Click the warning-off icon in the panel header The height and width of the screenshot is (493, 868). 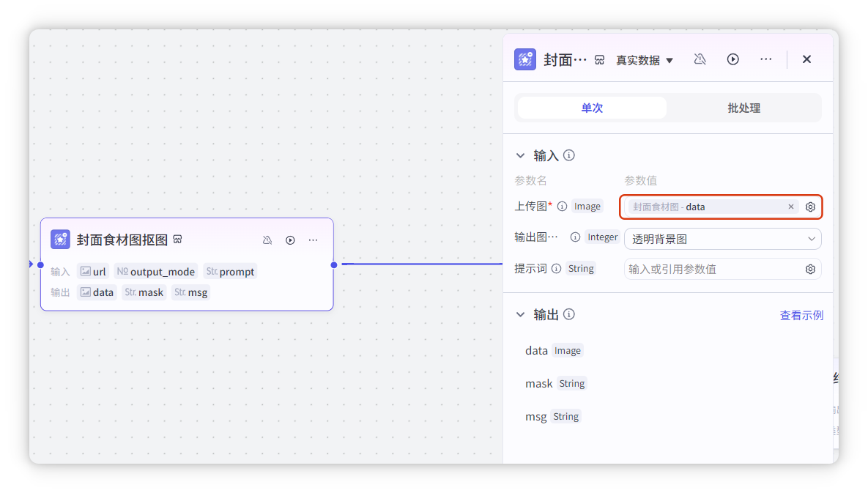coord(700,59)
